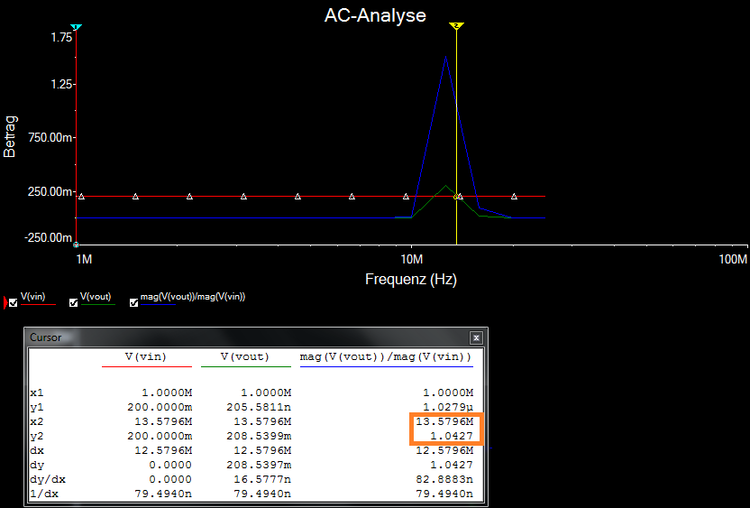This screenshot has width=750, height=508.
Task: Click the AC-Analyse graph title
Action: (x=375, y=15)
